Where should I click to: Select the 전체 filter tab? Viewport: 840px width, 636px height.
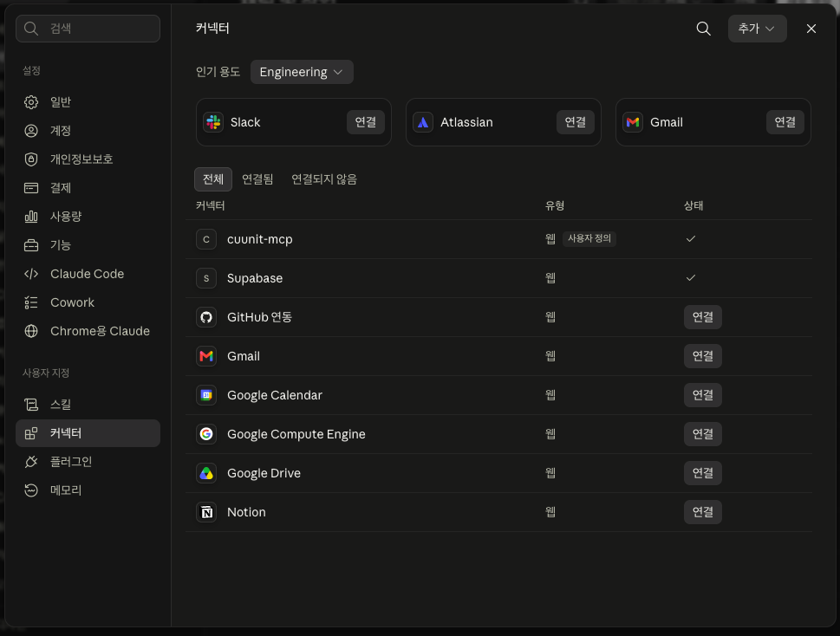point(213,178)
